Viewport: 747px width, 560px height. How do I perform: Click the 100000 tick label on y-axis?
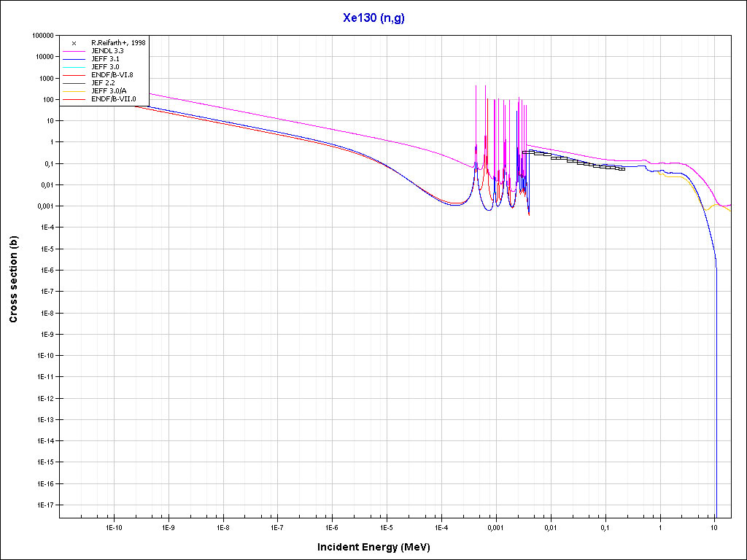tap(42, 35)
